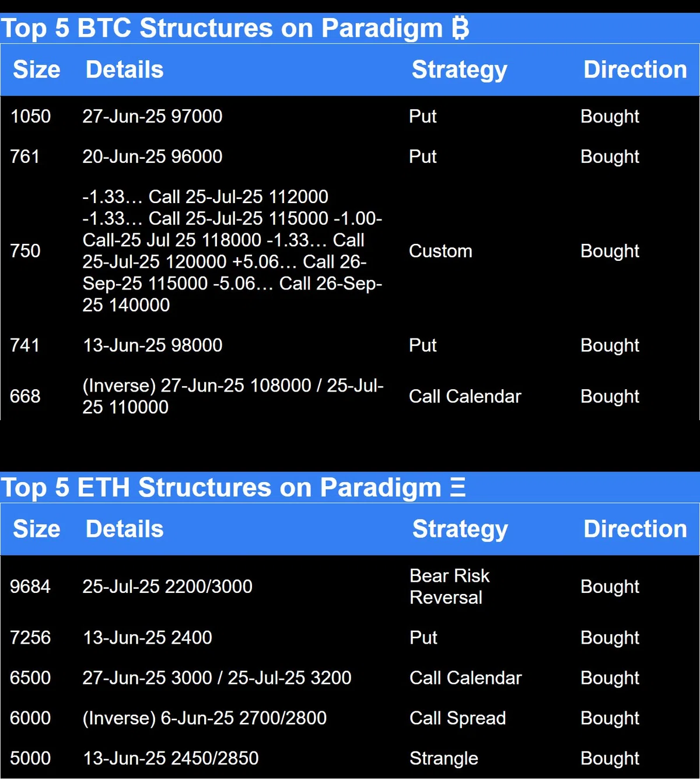
Task: Select the BTC size value 761
Action: pyautogui.click(x=24, y=156)
